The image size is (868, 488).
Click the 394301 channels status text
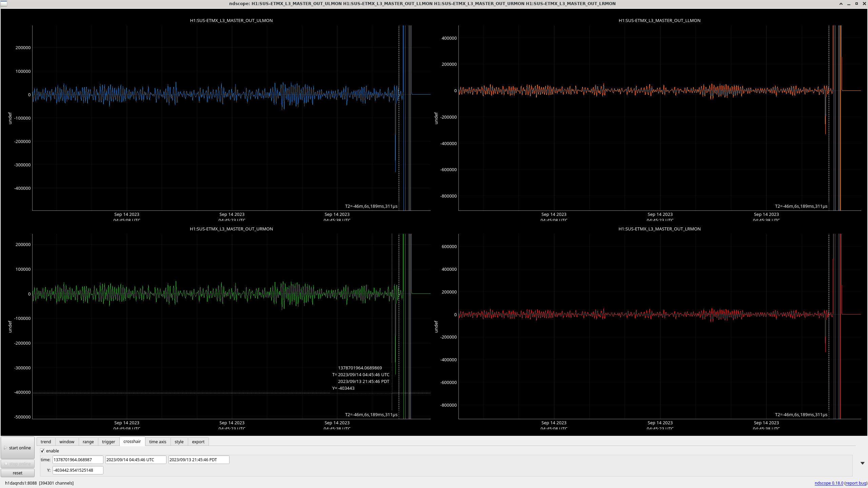click(x=56, y=483)
